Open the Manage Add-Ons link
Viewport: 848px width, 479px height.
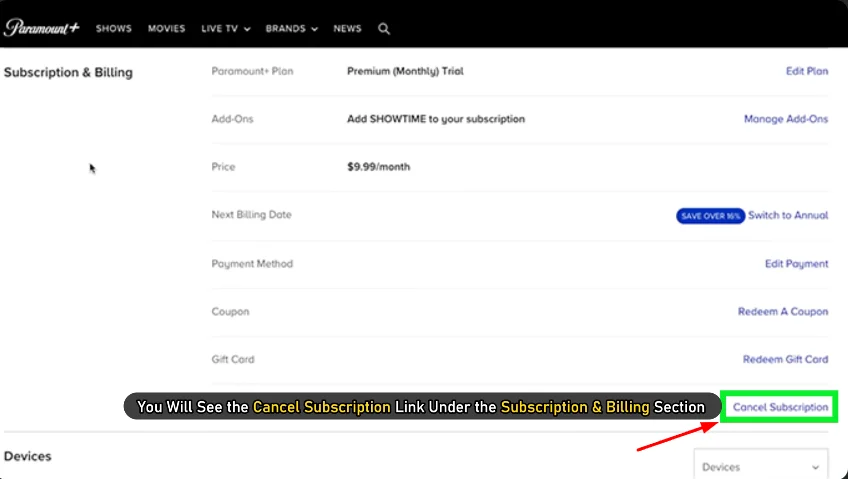click(786, 119)
